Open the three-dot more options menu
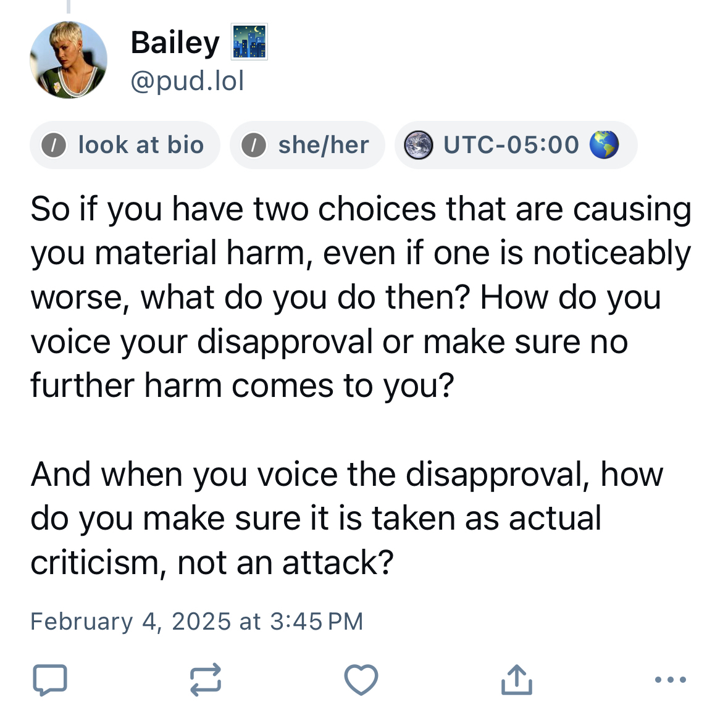 pos(671,680)
